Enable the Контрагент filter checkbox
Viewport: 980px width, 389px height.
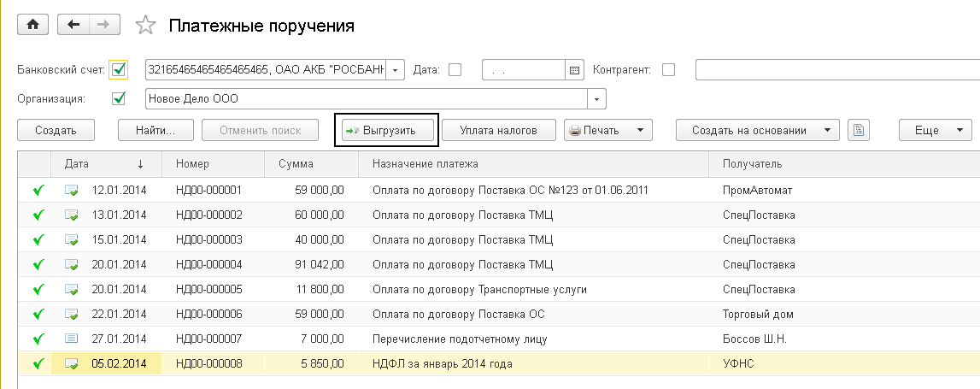pyautogui.click(x=668, y=70)
